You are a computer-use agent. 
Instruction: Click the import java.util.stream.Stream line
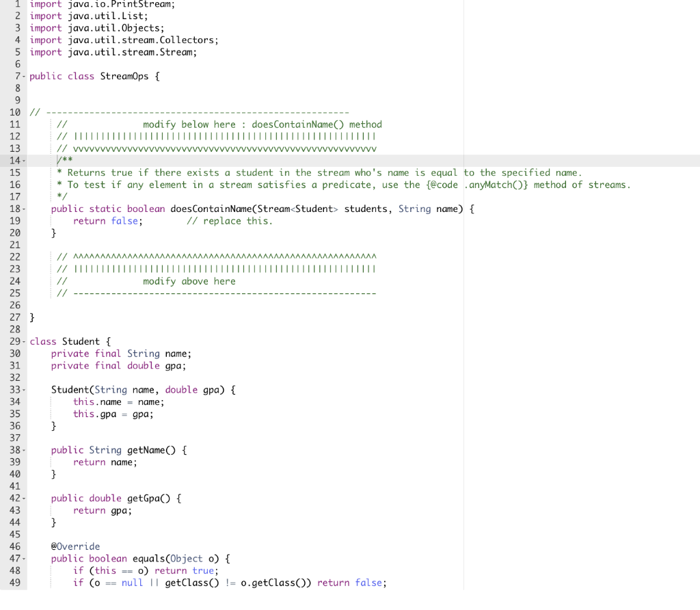click(113, 51)
